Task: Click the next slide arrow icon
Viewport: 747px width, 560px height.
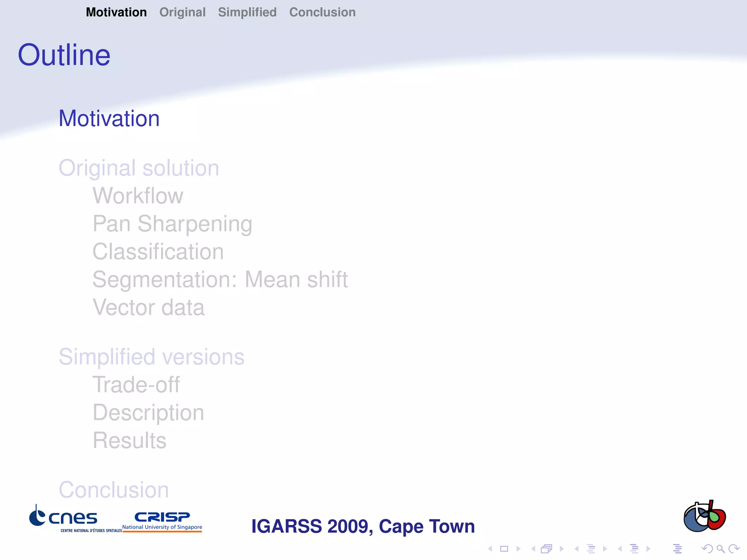Action: click(x=519, y=549)
